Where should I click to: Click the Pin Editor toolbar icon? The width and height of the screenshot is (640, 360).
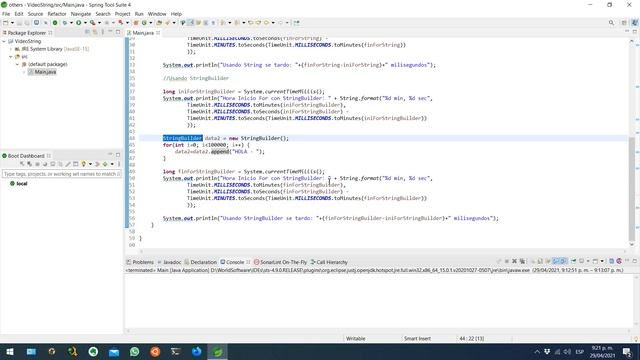[296, 23]
